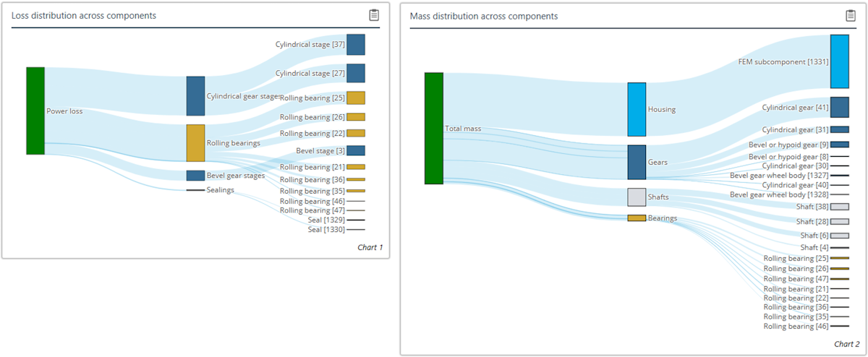Viewport: 868px width, 357px height.
Task: Select the green Power loss node
Action: tap(35, 111)
